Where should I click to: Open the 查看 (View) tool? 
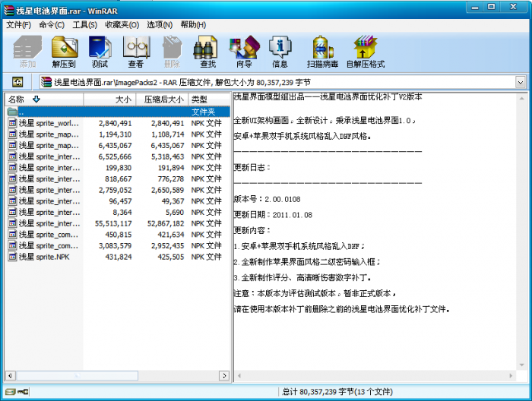click(136, 52)
